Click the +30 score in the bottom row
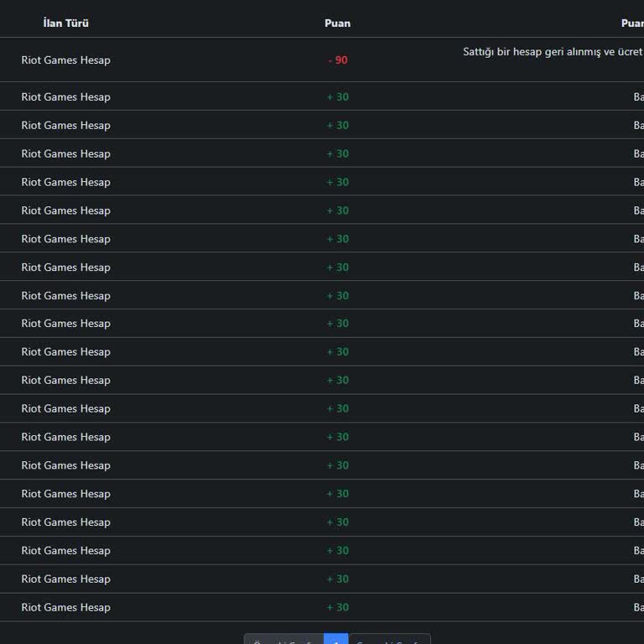644x644 pixels. pos(337,608)
